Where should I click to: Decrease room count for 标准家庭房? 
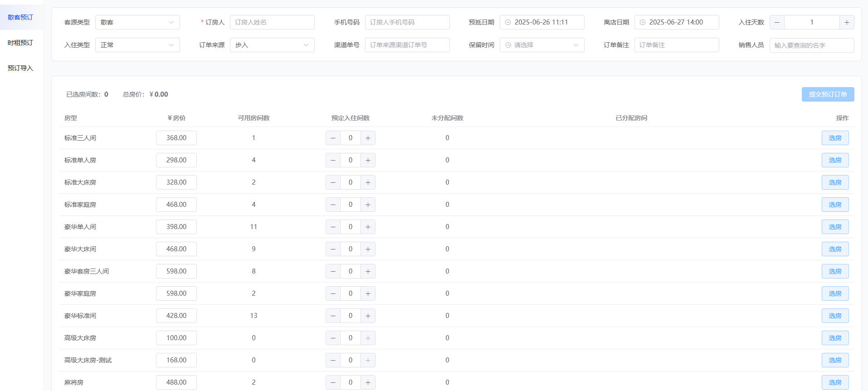(x=333, y=205)
